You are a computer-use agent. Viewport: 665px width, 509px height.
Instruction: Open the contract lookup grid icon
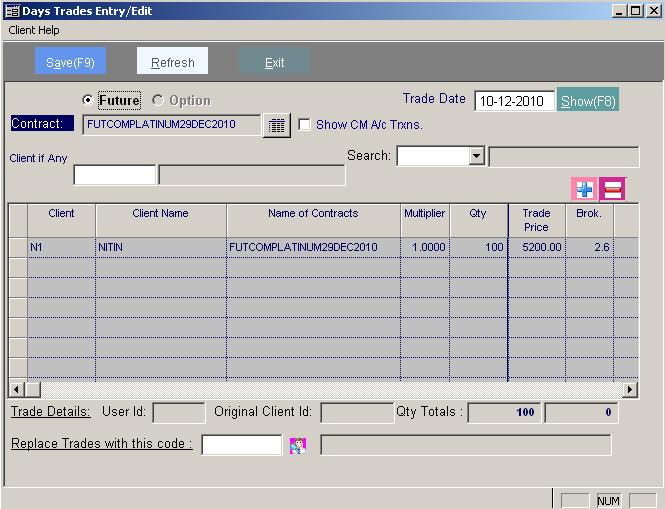276,125
